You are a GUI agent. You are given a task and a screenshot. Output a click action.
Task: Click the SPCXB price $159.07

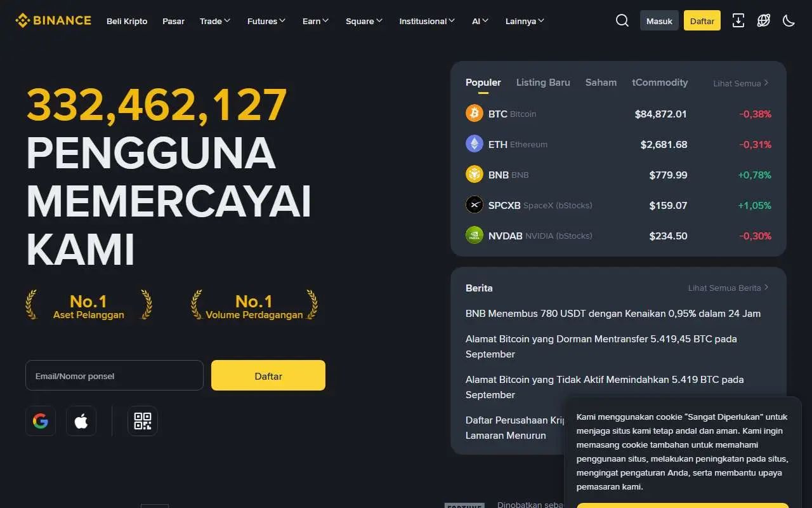point(669,206)
